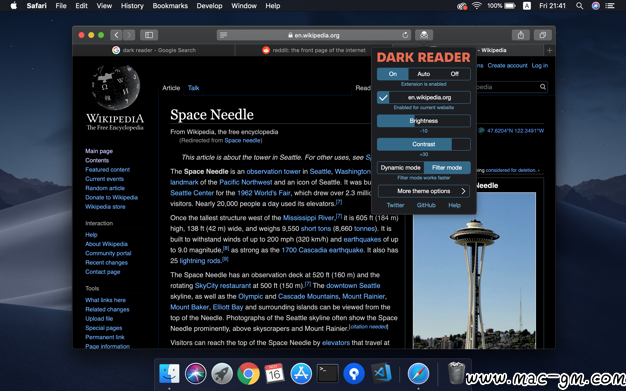The height and width of the screenshot is (391, 626).
Task: Open the Space Needle photo thumbnail
Action: (474, 270)
